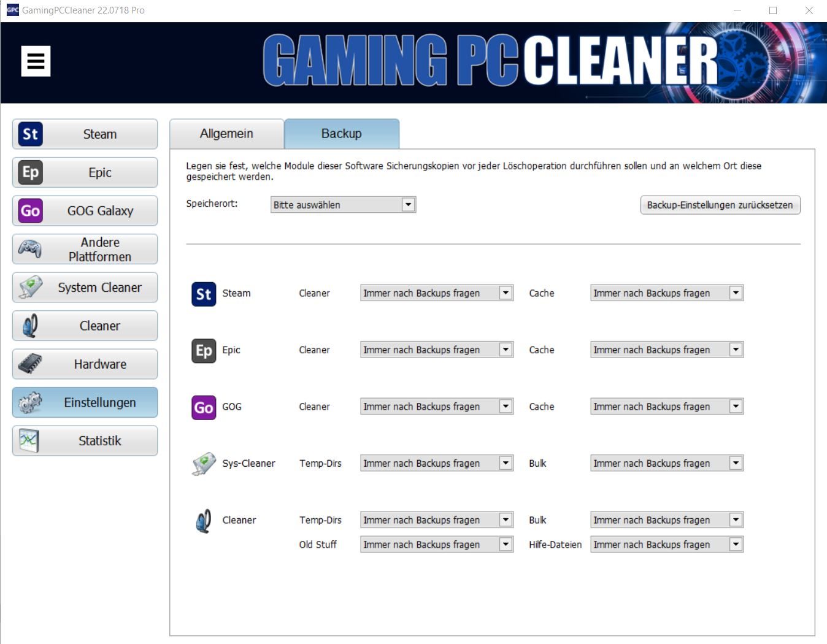Open the Steam Cleaner backup dropdown

coord(437,293)
